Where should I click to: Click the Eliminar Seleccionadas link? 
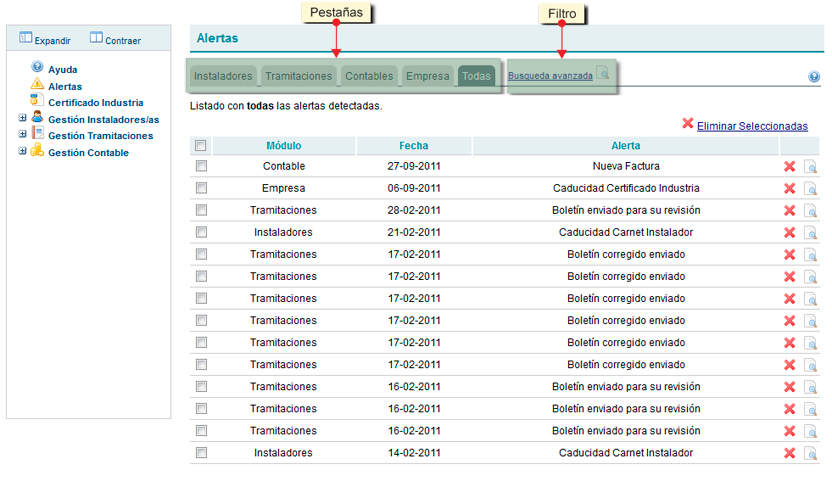[x=751, y=126]
